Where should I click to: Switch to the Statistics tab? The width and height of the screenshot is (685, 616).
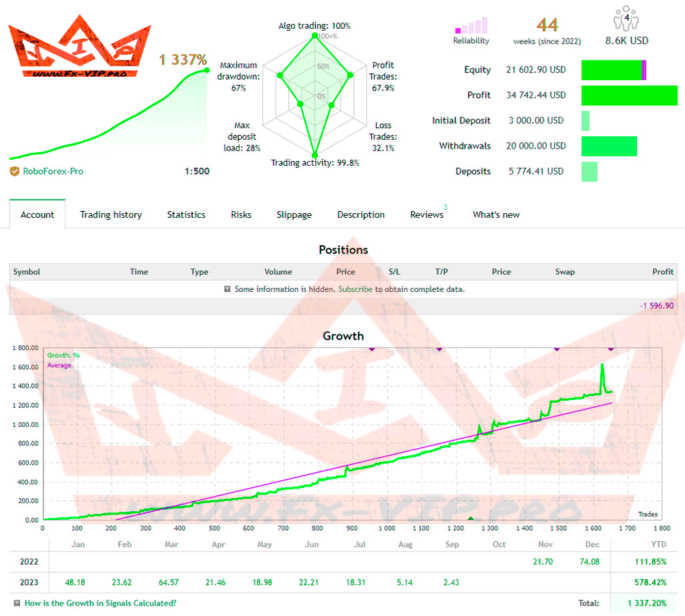(186, 214)
